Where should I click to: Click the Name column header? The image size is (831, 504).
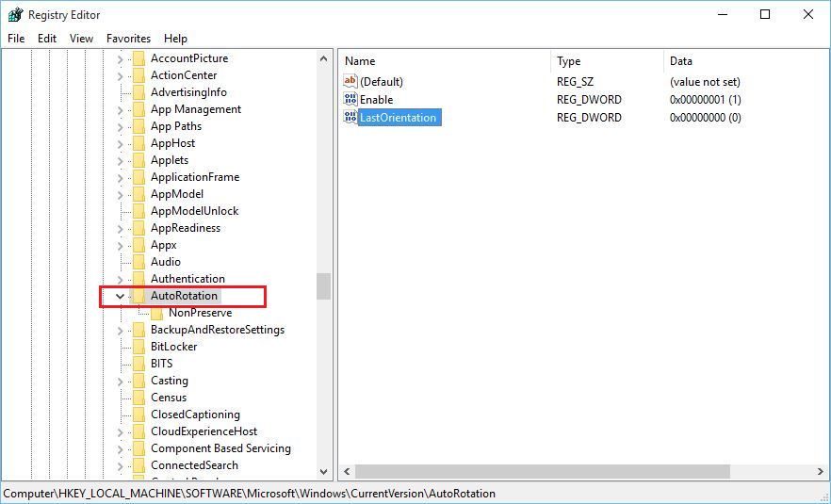[445, 61]
